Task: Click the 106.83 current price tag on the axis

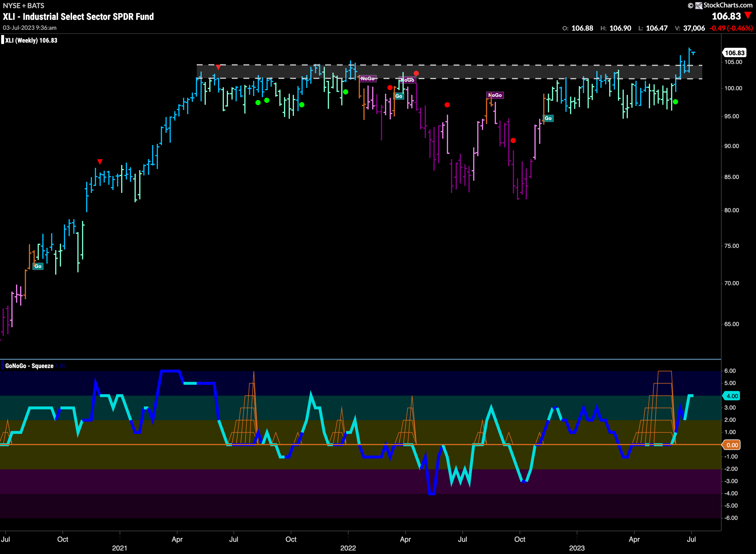Action: pos(734,53)
